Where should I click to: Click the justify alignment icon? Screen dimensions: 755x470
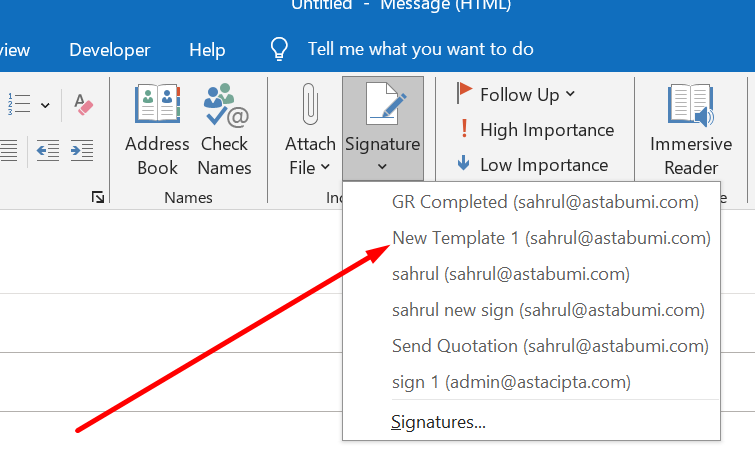point(8,151)
